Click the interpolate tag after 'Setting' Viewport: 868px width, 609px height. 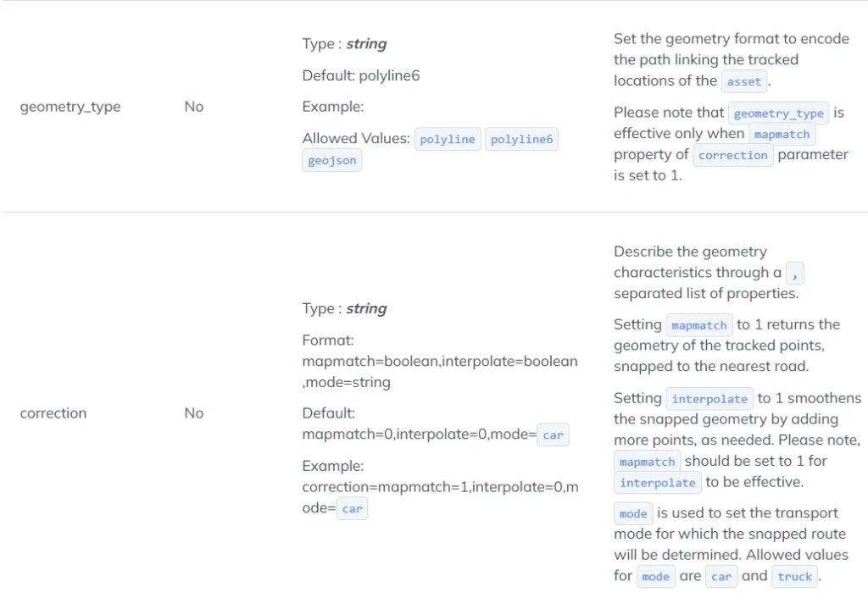click(x=709, y=399)
